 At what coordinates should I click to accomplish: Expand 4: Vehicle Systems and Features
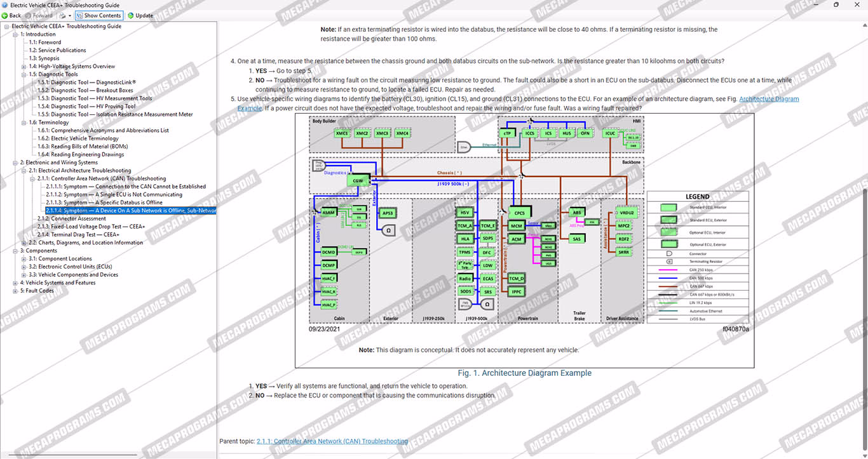(x=15, y=283)
